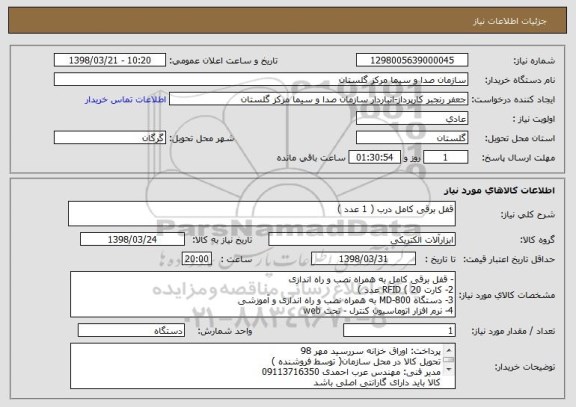Click the label توضیحات خریدار
This screenshot has width=576, height=407.
525,367
